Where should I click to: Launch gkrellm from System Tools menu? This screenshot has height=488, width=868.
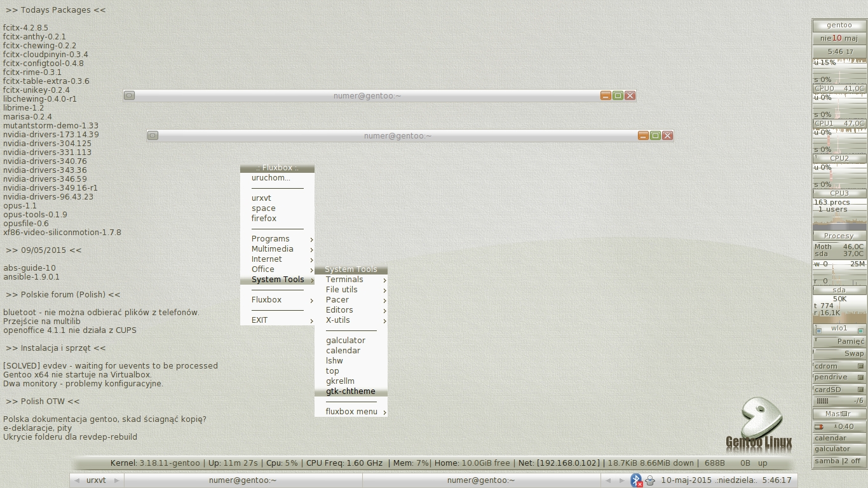pos(351,381)
